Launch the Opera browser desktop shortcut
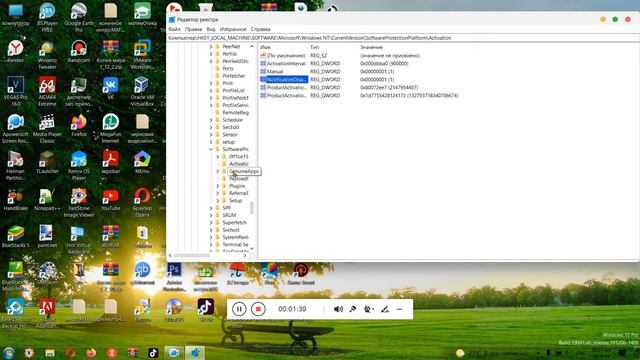 142,202
